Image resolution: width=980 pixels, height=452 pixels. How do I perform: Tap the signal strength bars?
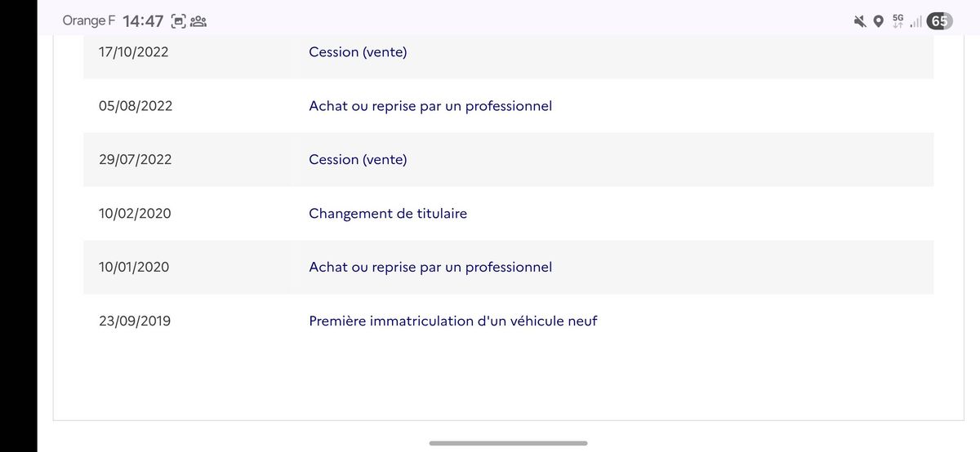click(x=915, y=21)
